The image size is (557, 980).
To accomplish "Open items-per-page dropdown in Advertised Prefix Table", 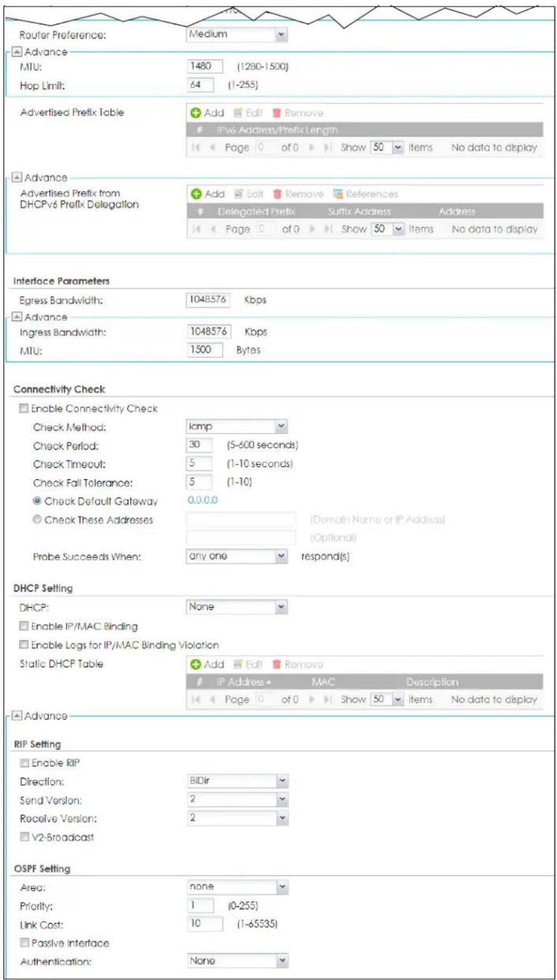I will (398, 147).
